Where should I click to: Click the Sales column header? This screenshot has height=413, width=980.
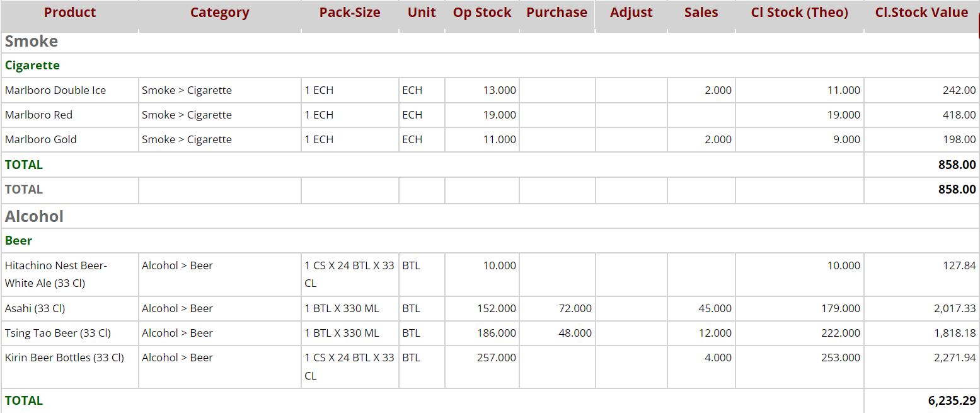pos(701,13)
